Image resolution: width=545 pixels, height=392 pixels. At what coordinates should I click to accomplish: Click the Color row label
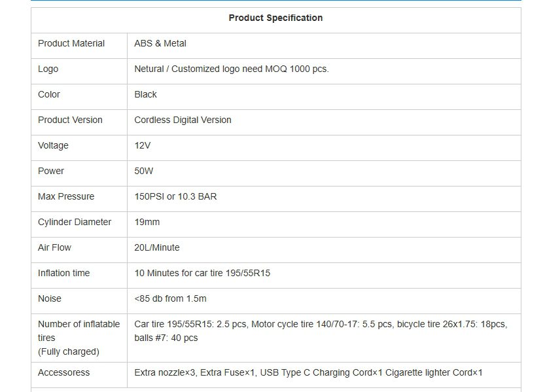[x=49, y=94]
